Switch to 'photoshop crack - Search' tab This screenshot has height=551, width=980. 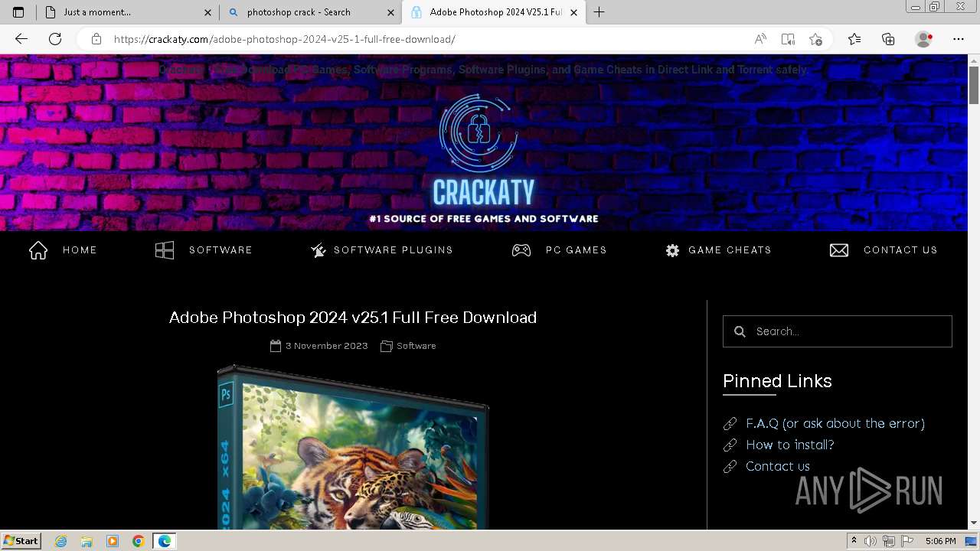pos(310,12)
